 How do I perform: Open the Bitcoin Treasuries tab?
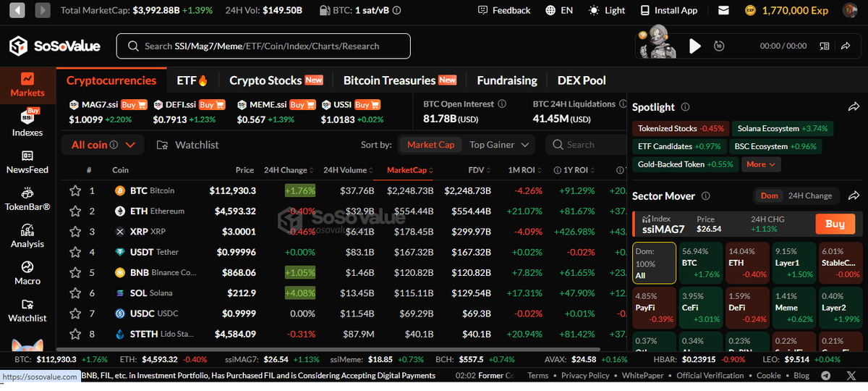pos(399,80)
